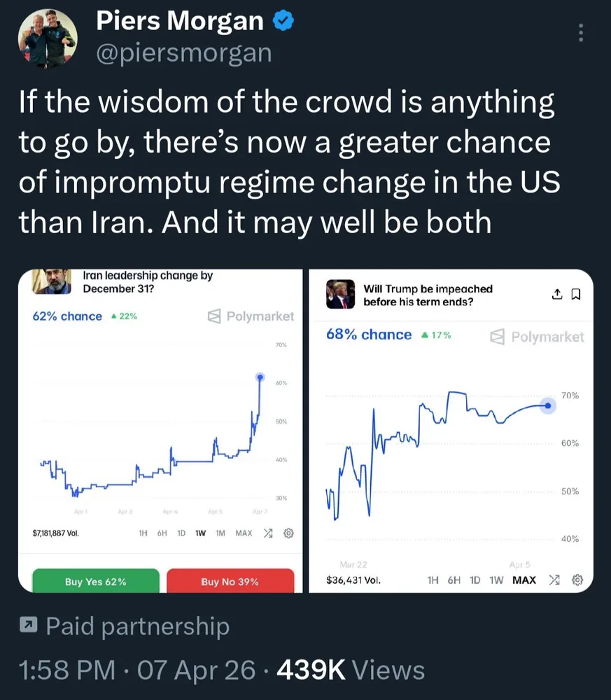Click the Paid partnership arrow icon

click(28, 626)
